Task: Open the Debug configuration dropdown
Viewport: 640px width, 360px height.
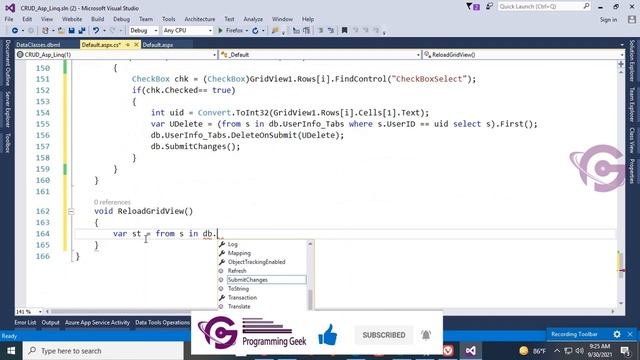Action: (144, 31)
